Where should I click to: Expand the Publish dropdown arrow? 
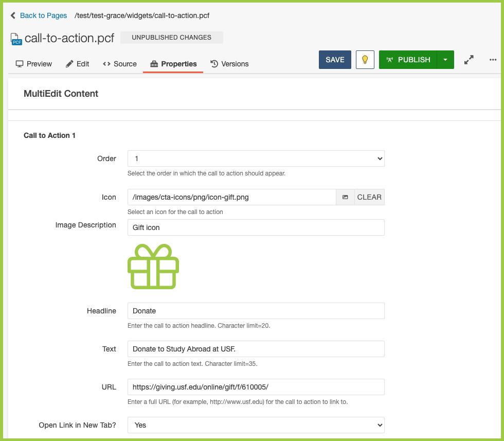coord(445,60)
